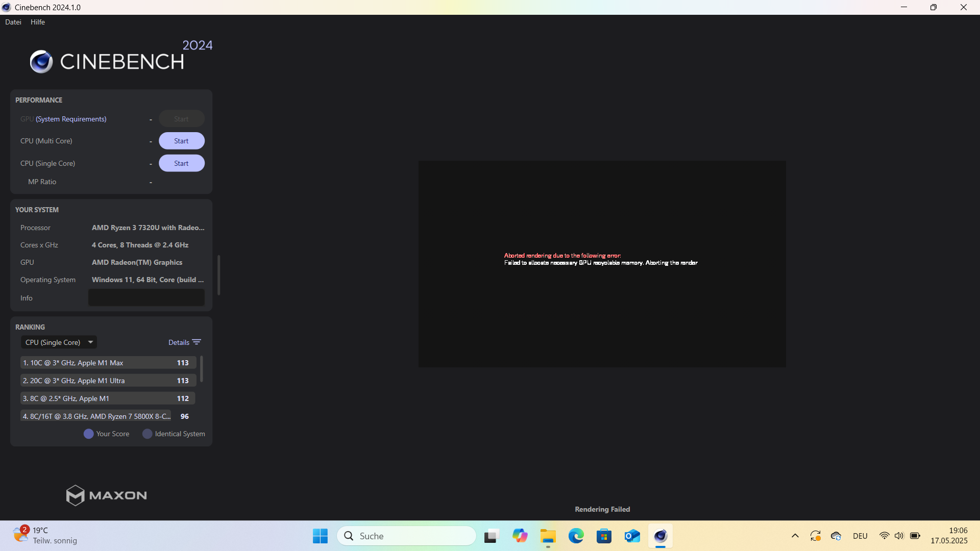Open Cinebench from the taskbar
The image size is (980, 551).
(x=660, y=536)
